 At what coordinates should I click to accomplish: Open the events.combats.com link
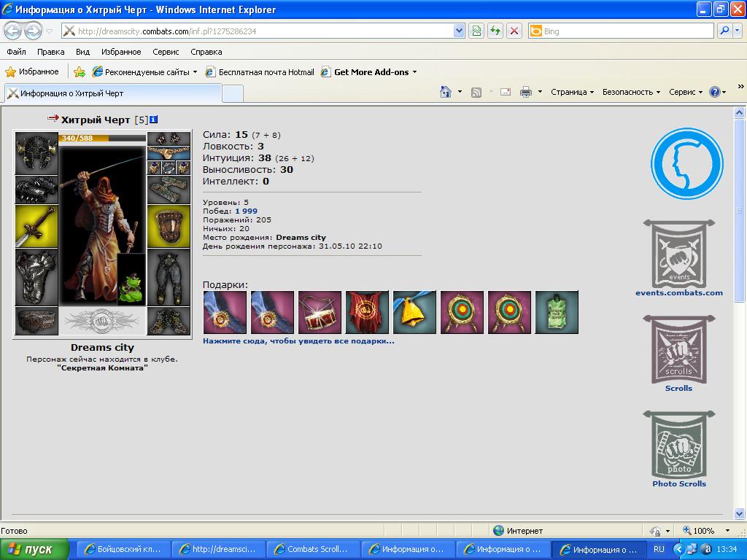pyautogui.click(x=679, y=293)
